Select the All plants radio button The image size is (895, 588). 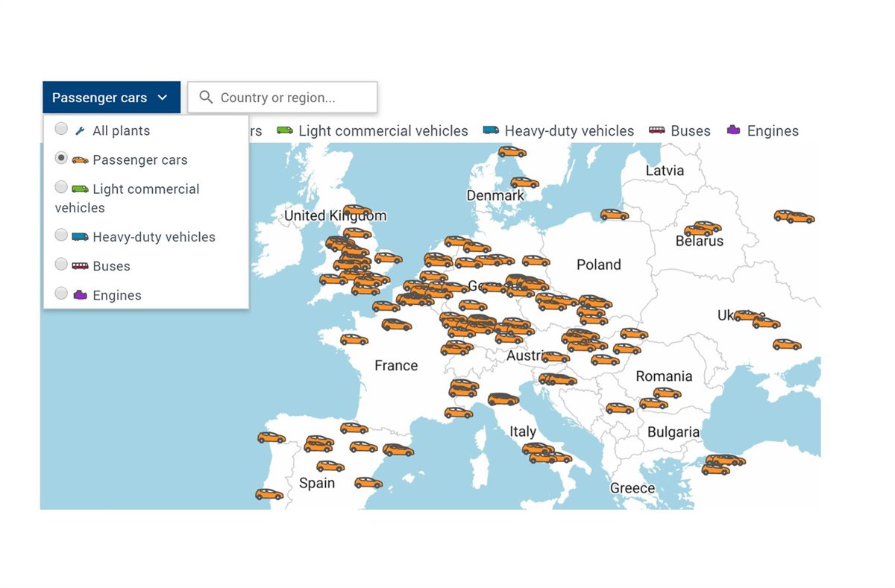pyautogui.click(x=61, y=129)
